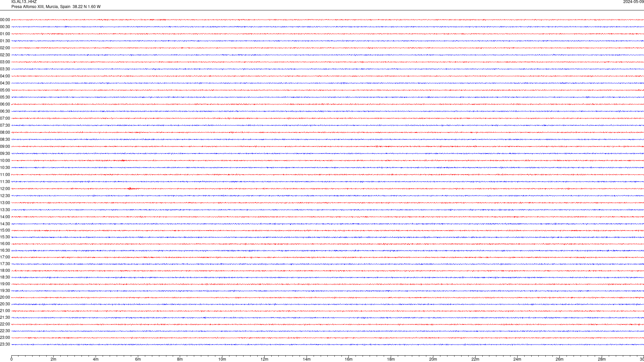
Task: Select the 11:30 trace row label
Action: point(5,182)
